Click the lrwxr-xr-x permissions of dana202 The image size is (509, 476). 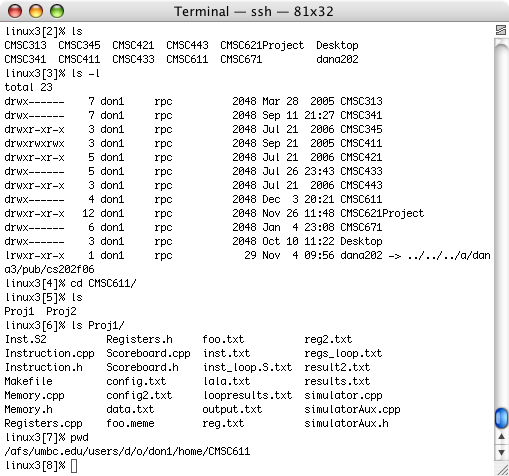pyautogui.click(x=34, y=255)
